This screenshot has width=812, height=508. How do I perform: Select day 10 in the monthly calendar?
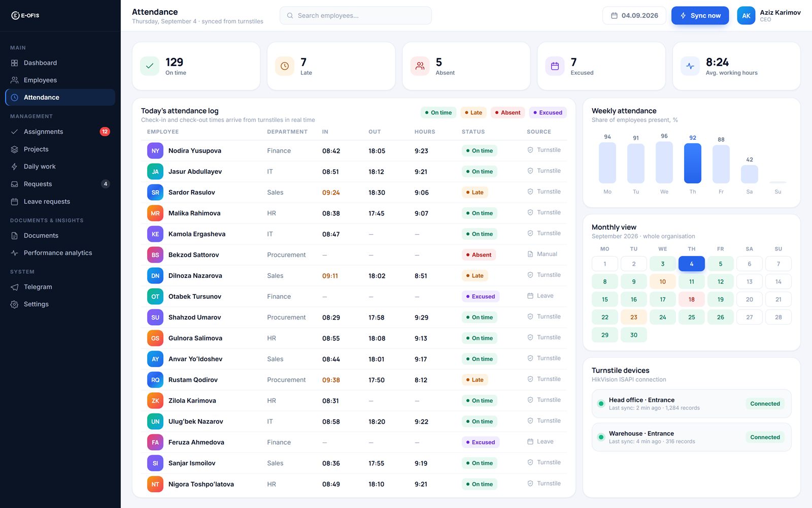(663, 281)
